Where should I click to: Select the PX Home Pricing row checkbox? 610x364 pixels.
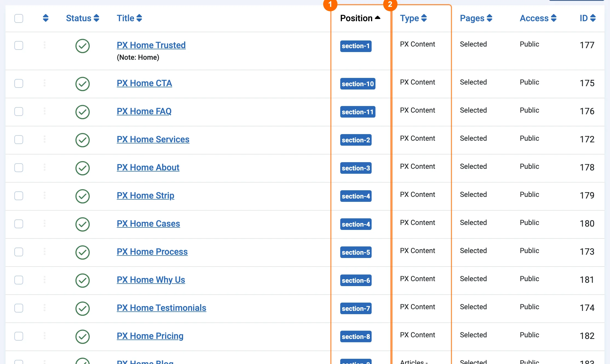(x=19, y=336)
